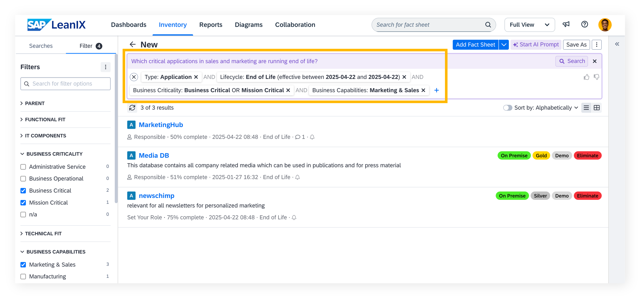The width and height of the screenshot is (644, 302).
Task: Clear all filter chips with the circled X
Action: (134, 77)
